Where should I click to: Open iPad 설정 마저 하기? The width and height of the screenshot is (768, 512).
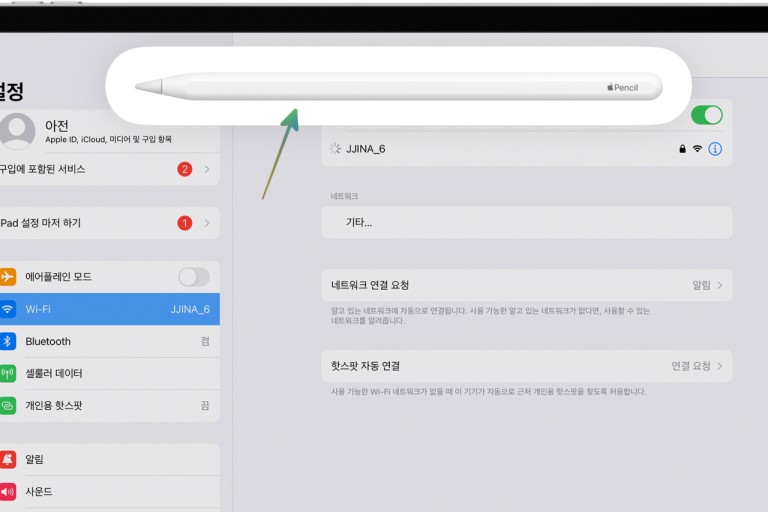coord(110,223)
